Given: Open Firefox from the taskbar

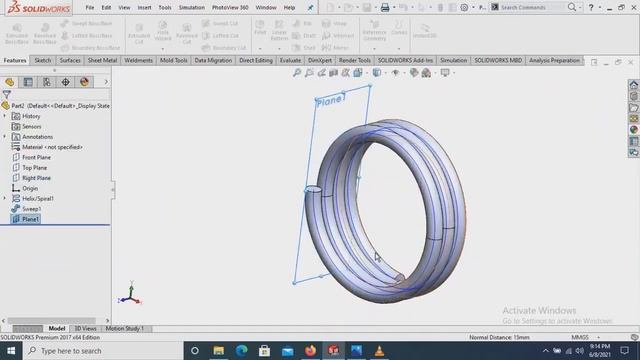Looking at the screenshot, I should click(x=311, y=351).
